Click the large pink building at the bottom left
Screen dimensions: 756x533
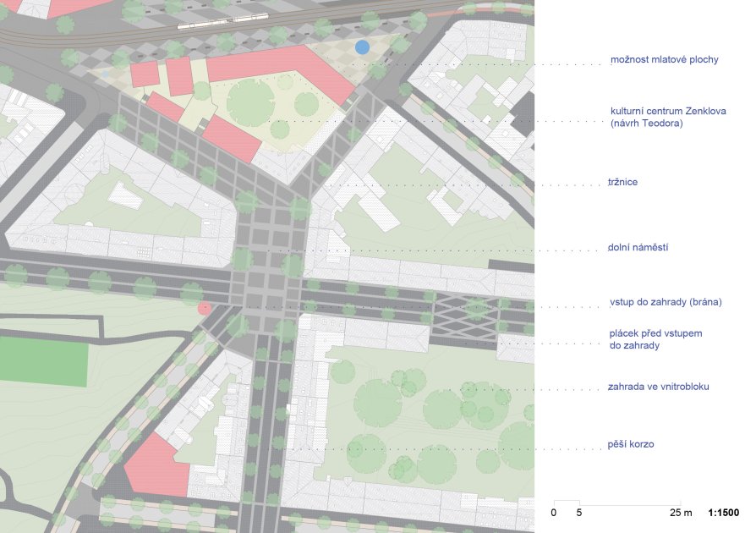tap(157, 466)
